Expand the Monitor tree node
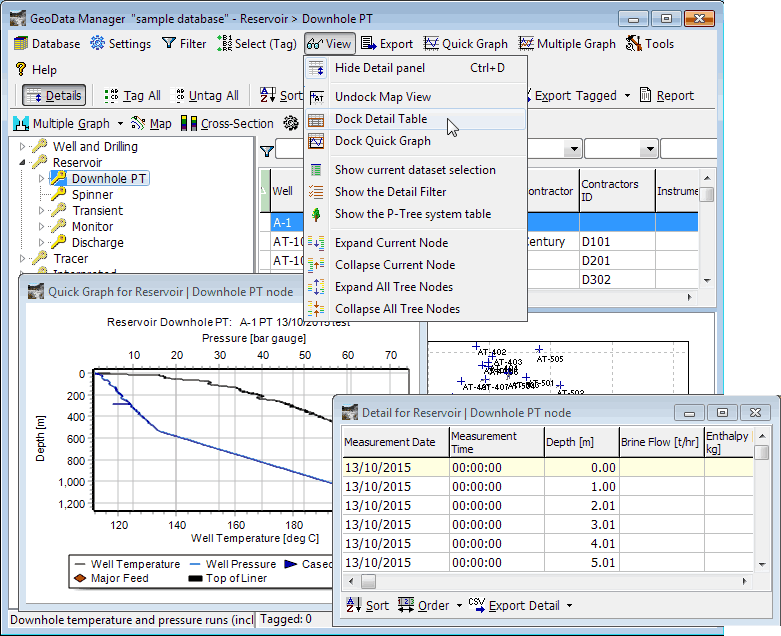The width and height of the screenshot is (781, 636). point(41,226)
